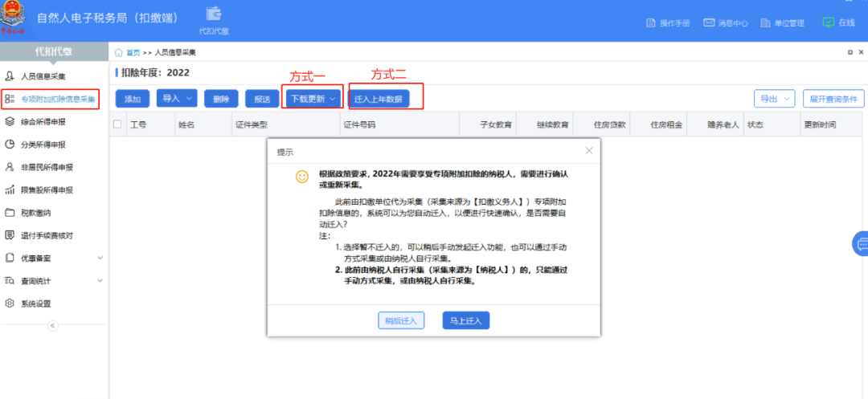Image resolution: width=868 pixels, height=399 pixels.
Task: Click the 报送 button
Action: [262, 99]
